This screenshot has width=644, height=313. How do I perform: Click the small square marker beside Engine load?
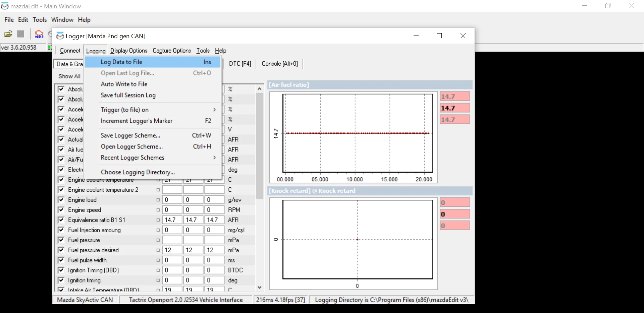pos(158,200)
